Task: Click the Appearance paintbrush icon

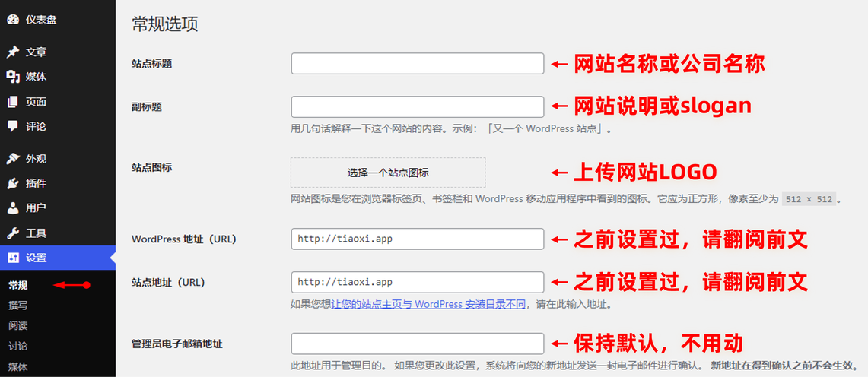Action: 13,159
